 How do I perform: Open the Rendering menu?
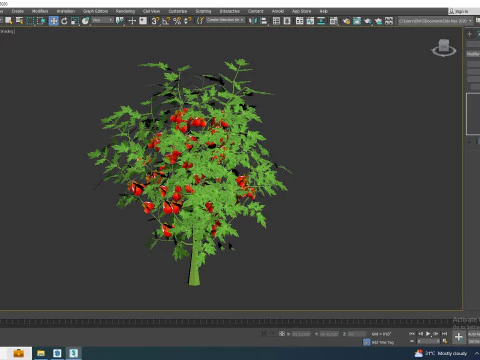click(x=125, y=11)
